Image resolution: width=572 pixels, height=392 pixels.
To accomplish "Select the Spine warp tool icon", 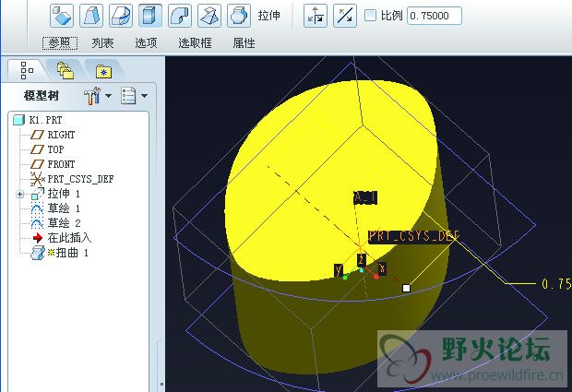I will click(121, 16).
